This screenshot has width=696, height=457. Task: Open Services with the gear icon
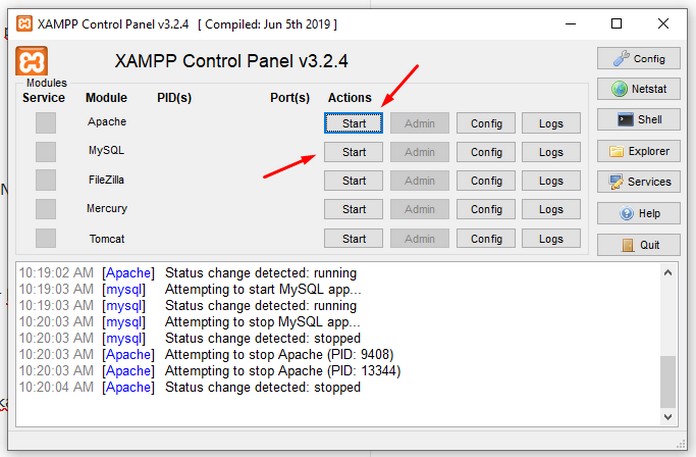(638, 182)
